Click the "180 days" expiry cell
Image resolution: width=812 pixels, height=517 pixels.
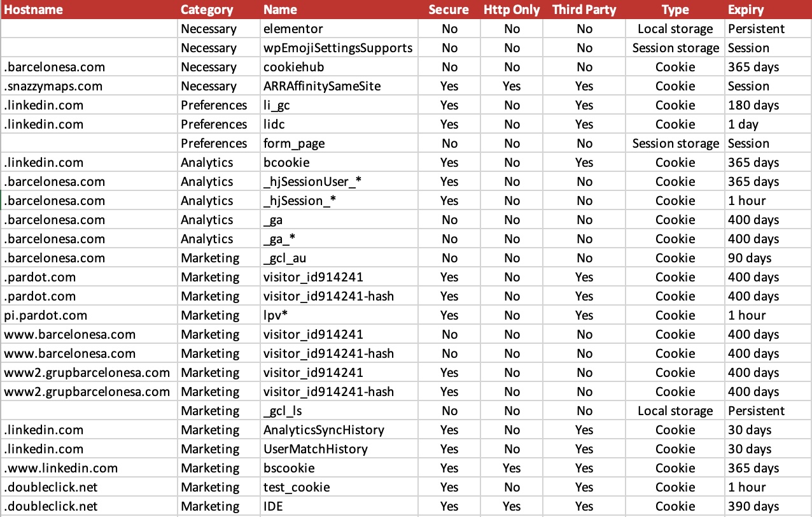pyautogui.click(x=754, y=105)
